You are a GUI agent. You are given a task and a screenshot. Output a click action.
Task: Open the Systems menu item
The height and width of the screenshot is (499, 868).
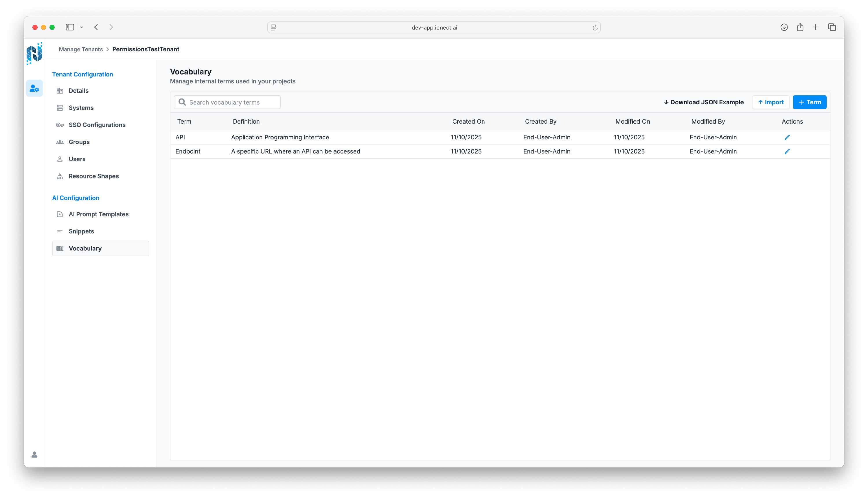click(81, 108)
